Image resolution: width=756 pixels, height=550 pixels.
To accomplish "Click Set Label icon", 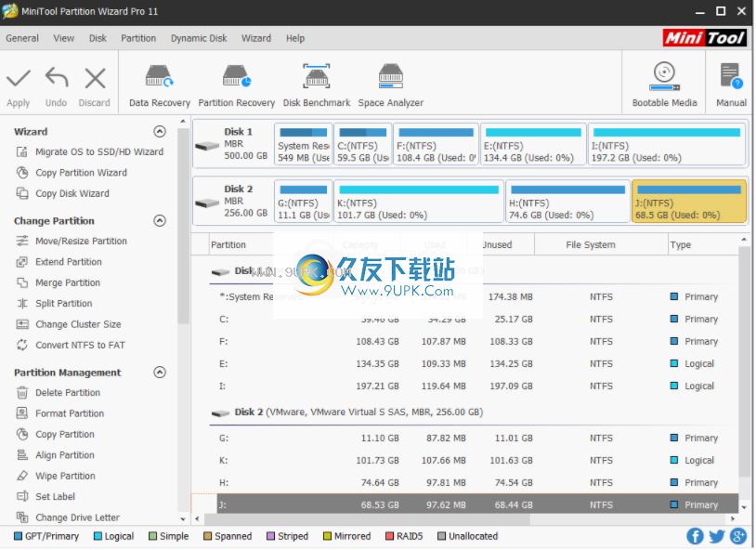I will (x=22, y=496).
